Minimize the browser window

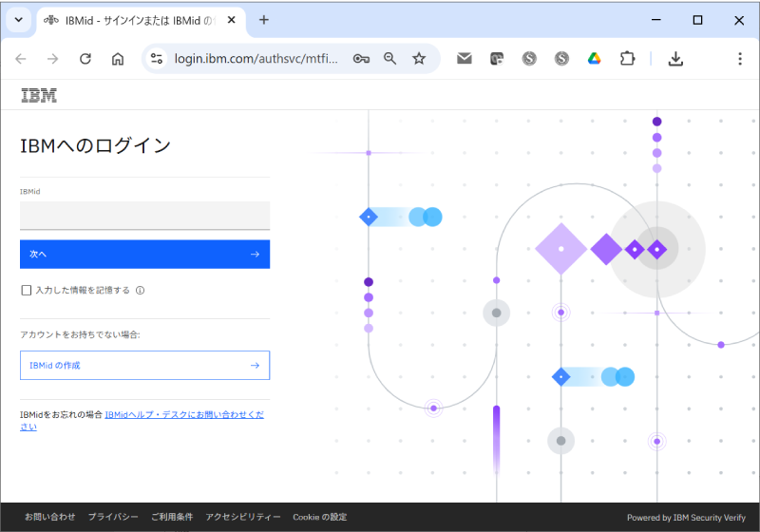656,20
